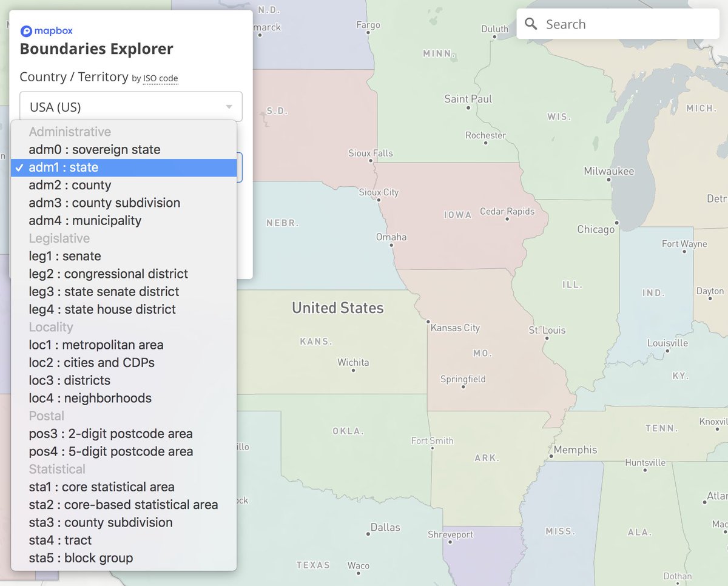Choose adm2 : county option
728x586 pixels.
pyautogui.click(x=124, y=185)
